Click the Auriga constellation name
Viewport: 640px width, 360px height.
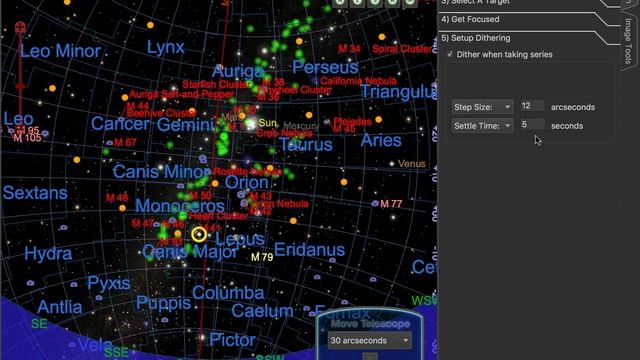tap(238, 72)
